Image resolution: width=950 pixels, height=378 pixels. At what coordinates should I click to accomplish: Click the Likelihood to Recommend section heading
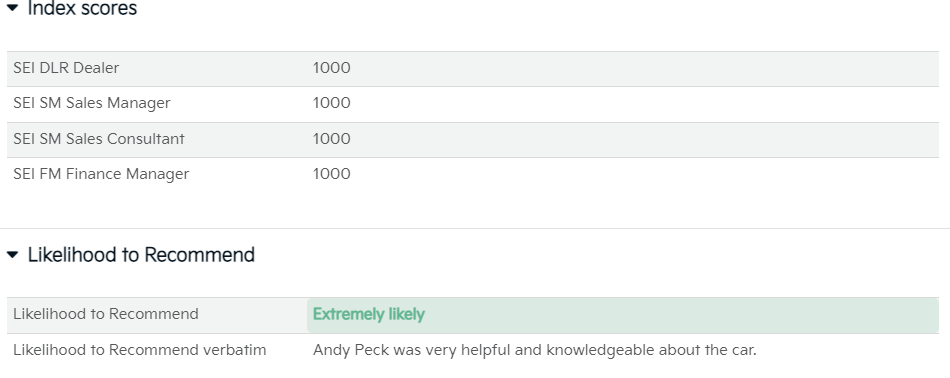click(141, 255)
